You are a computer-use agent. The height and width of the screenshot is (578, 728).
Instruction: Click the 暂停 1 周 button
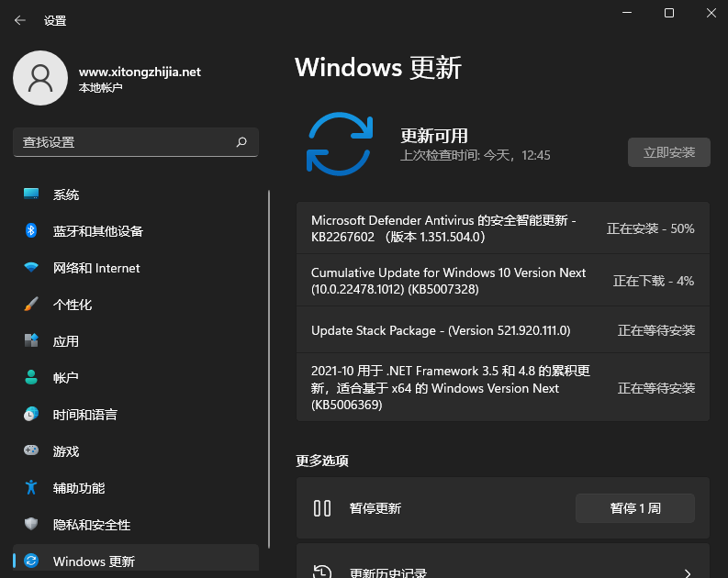(x=634, y=508)
